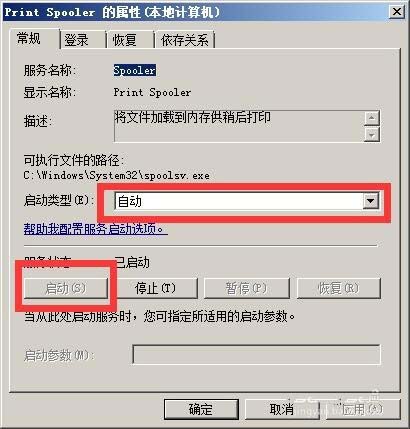Viewport: 410px width, 429px height.
Task: Select the highlighted Spooler service name
Action: point(134,70)
